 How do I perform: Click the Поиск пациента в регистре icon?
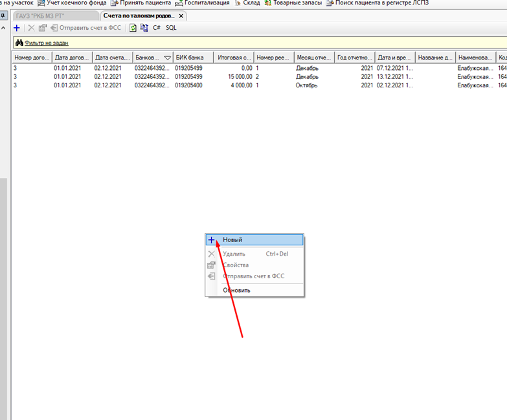330,3
